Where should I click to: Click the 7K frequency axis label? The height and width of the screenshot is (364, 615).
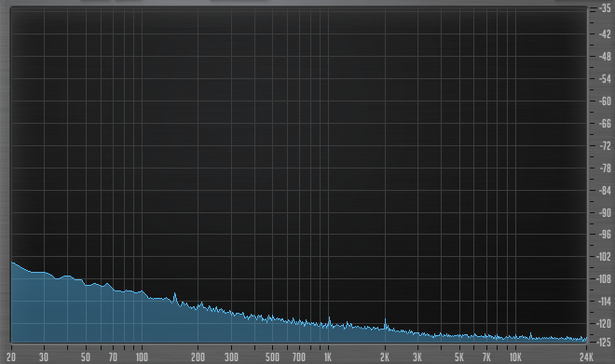click(x=486, y=357)
